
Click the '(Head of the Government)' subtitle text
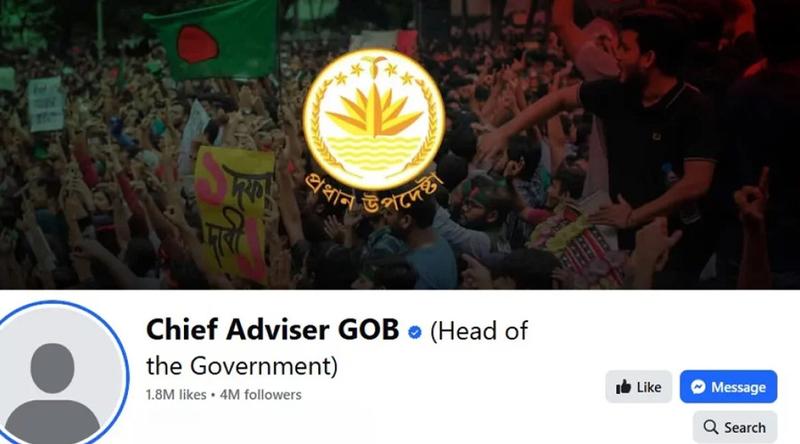coord(337,348)
